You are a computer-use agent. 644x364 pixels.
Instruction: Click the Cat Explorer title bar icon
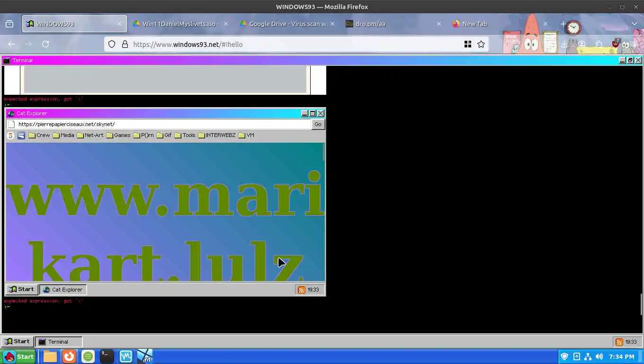pos(11,113)
